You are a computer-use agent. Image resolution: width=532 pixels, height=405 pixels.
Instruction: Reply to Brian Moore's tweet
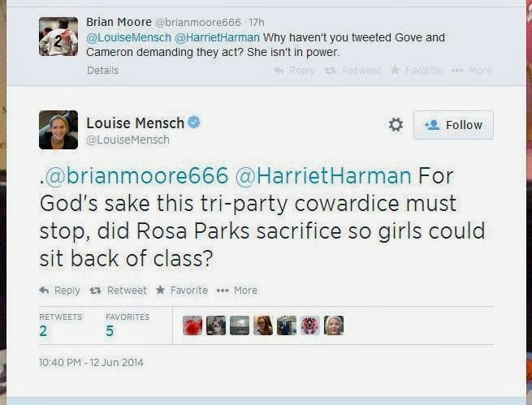(295, 71)
